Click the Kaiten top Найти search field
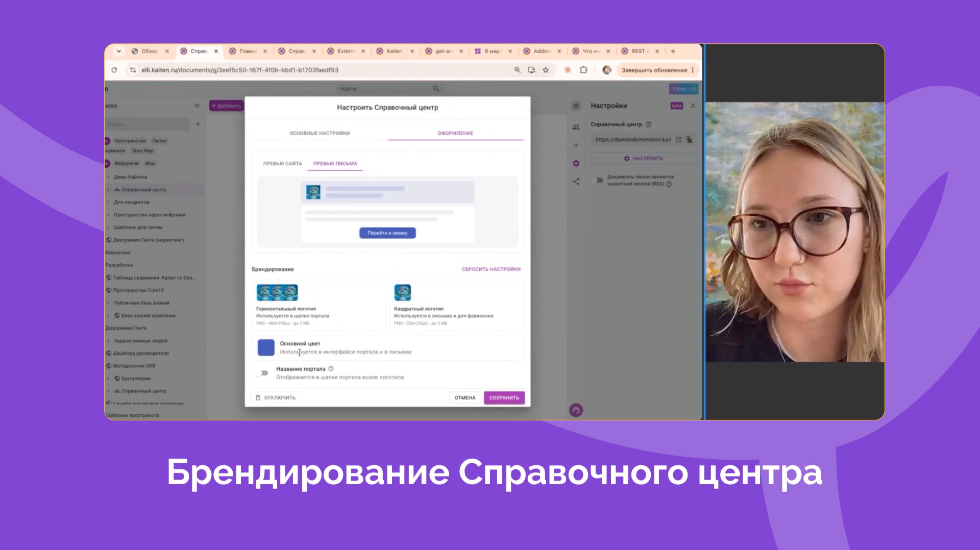The width and height of the screenshot is (980, 550). [x=390, y=89]
